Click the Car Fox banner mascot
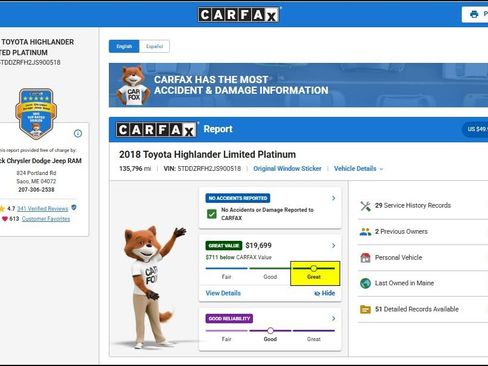The width and height of the screenshot is (488, 366). click(x=132, y=86)
